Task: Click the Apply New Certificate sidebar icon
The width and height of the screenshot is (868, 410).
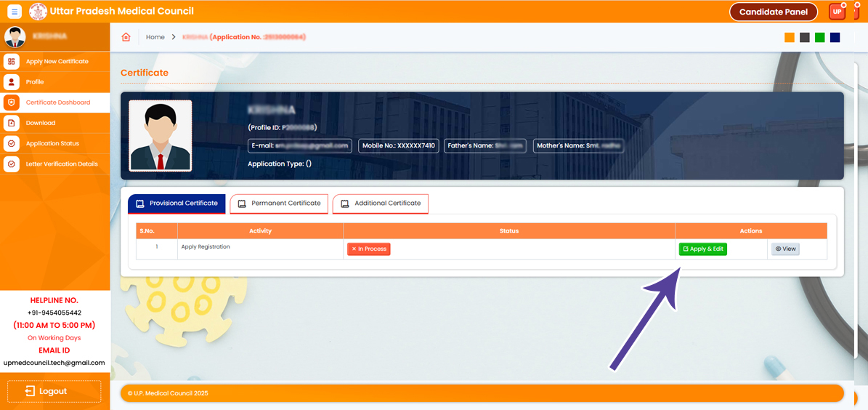Action: (12, 62)
